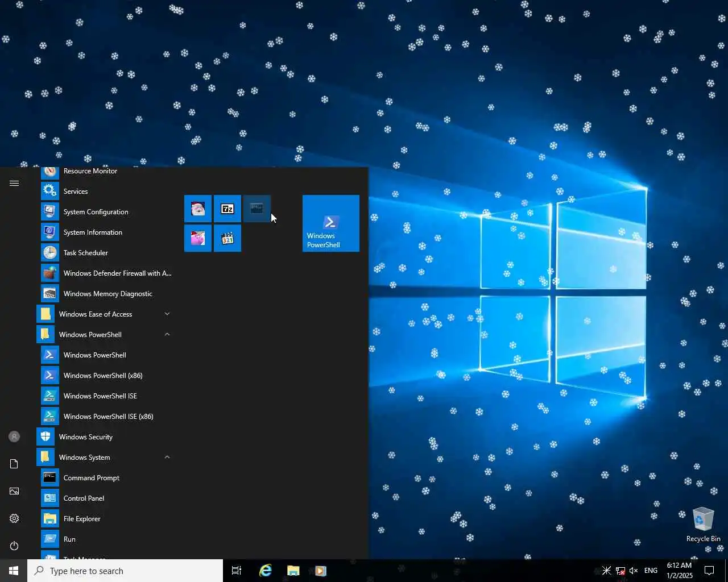
Task: Open Settings gear in Start rail
Action: pos(14,518)
